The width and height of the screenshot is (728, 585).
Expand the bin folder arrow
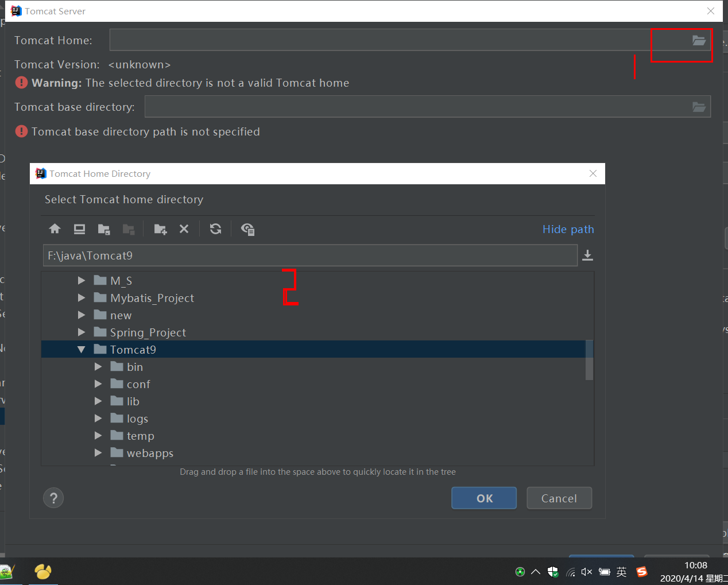(98, 366)
